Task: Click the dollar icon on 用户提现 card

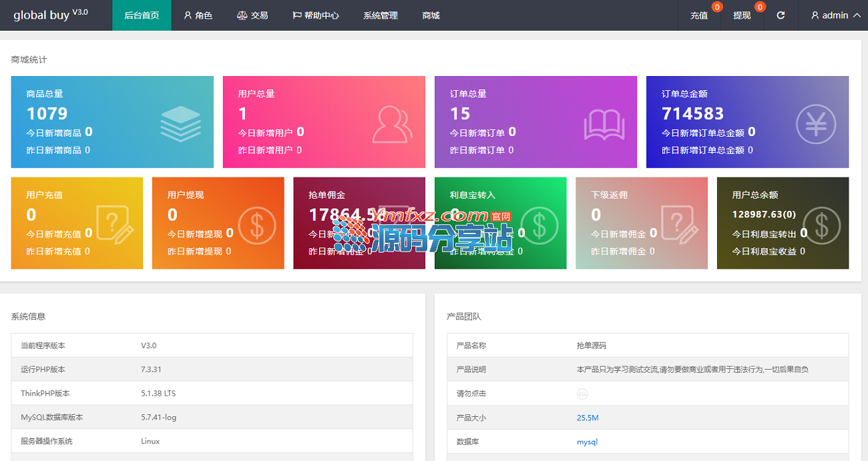Action: pos(256,223)
